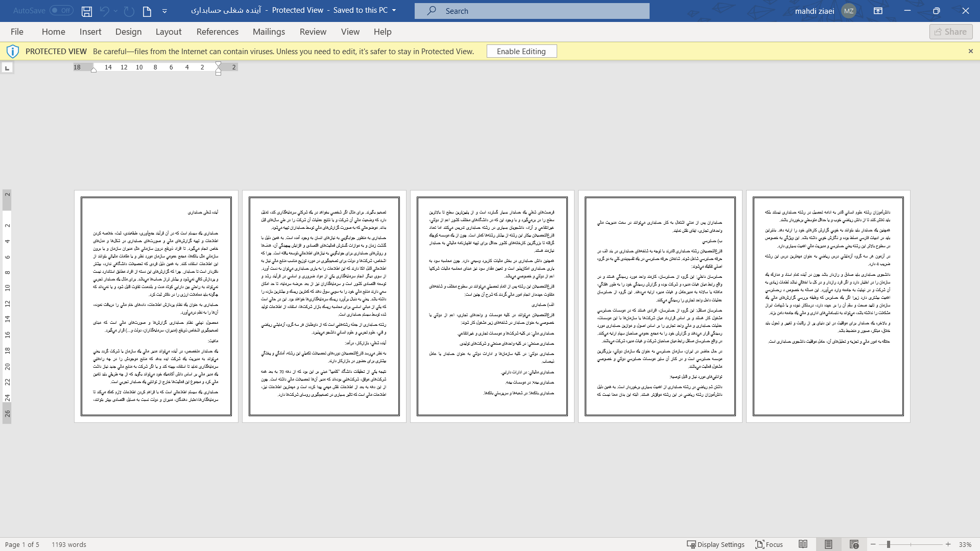
Task: Click the Redo icon
Action: 129,11
